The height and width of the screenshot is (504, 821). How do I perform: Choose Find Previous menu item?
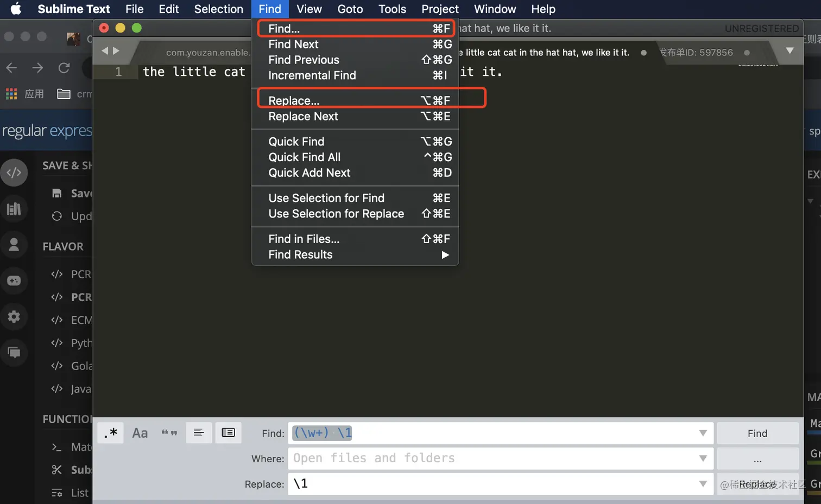point(355,60)
